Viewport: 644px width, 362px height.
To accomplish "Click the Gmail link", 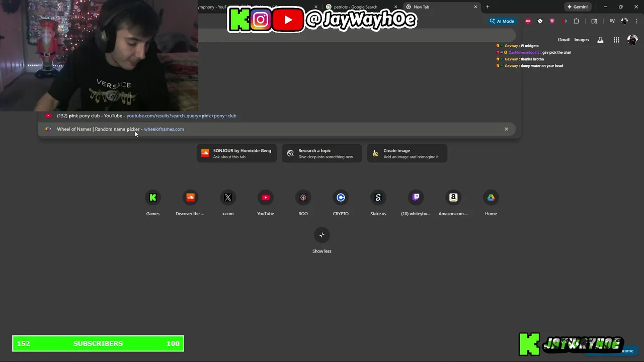I will point(563,40).
